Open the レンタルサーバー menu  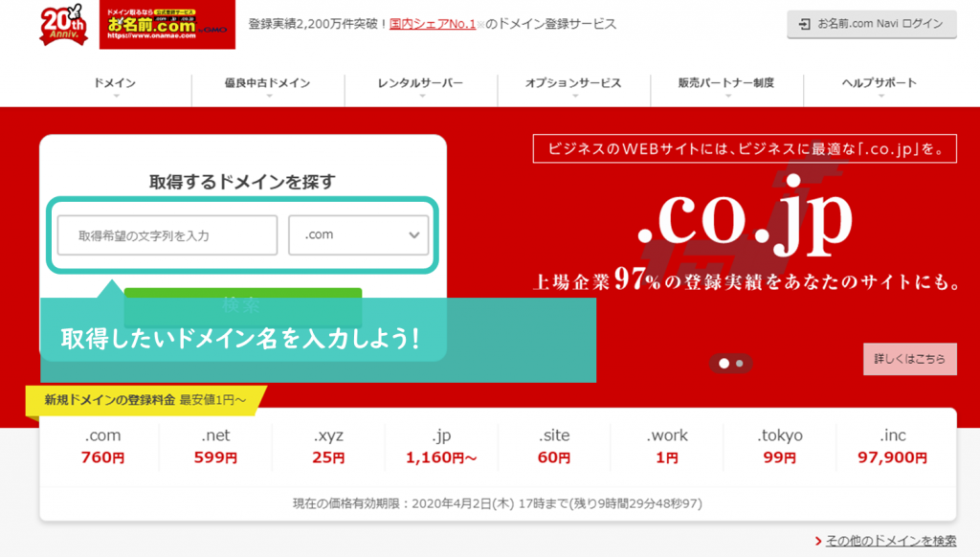pyautogui.click(x=421, y=83)
